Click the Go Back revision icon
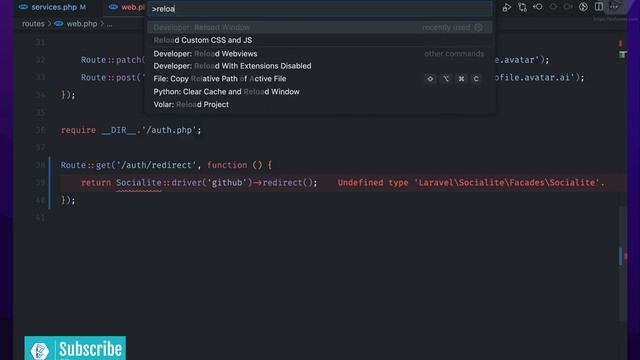 [538, 7]
